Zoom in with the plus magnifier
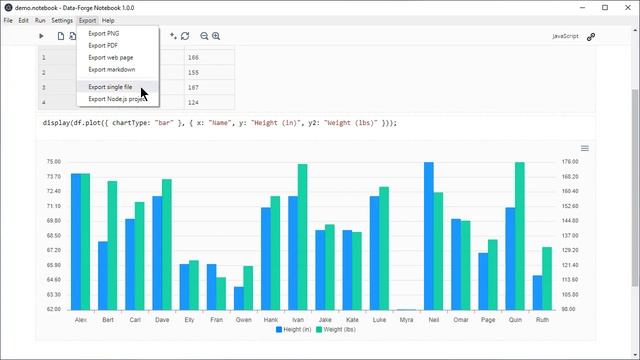 216,36
